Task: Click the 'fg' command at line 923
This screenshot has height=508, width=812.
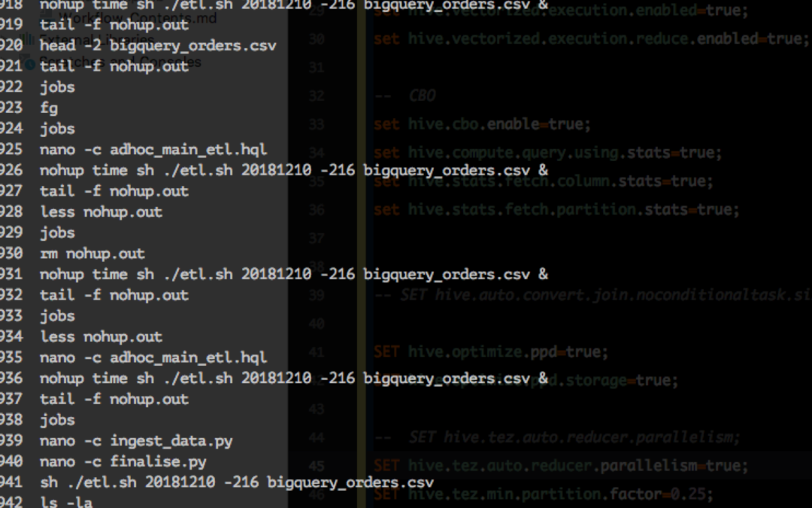Action: click(x=47, y=108)
